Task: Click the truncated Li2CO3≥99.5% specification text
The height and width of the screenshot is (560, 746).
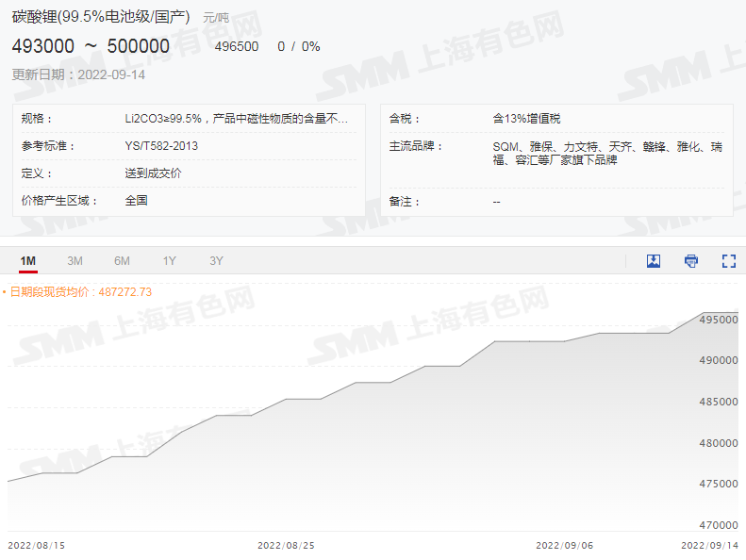Action: pyautogui.click(x=236, y=119)
